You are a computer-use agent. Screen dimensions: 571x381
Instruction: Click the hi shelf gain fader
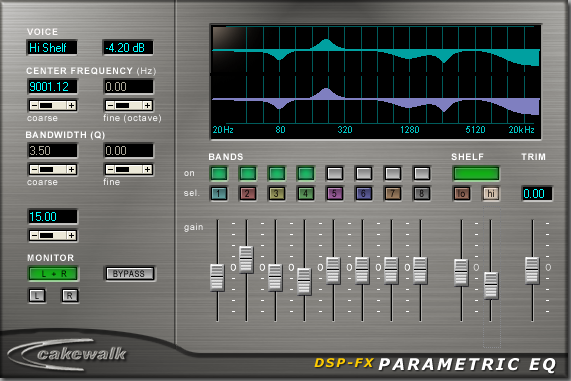(x=491, y=285)
